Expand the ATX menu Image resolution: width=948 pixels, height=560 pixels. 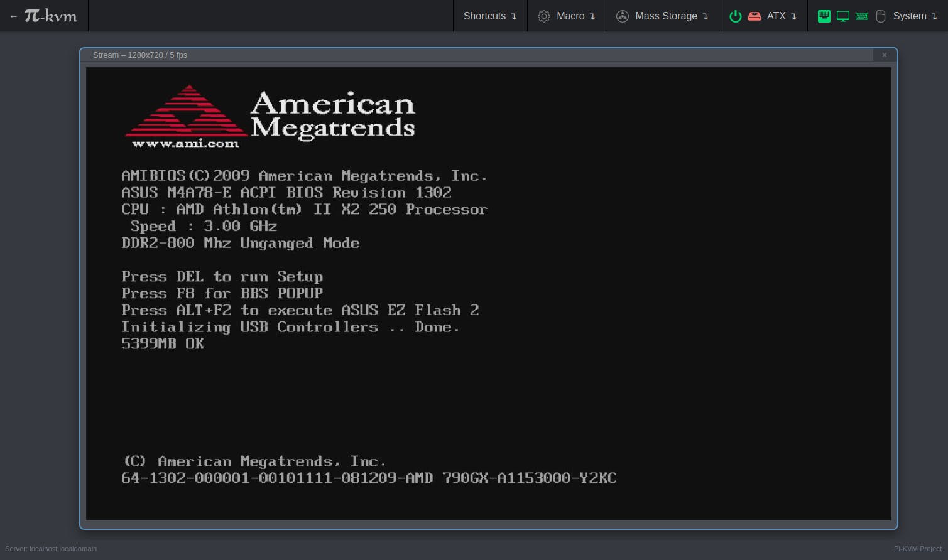coord(782,16)
